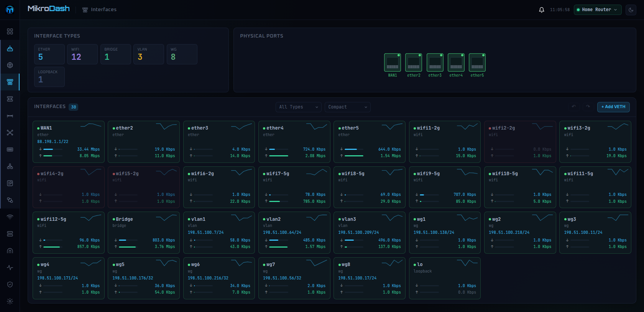Filter by the BRIDGE type tile
This screenshot has width=644, height=312.
pyautogui.click(x=116, y=54)
